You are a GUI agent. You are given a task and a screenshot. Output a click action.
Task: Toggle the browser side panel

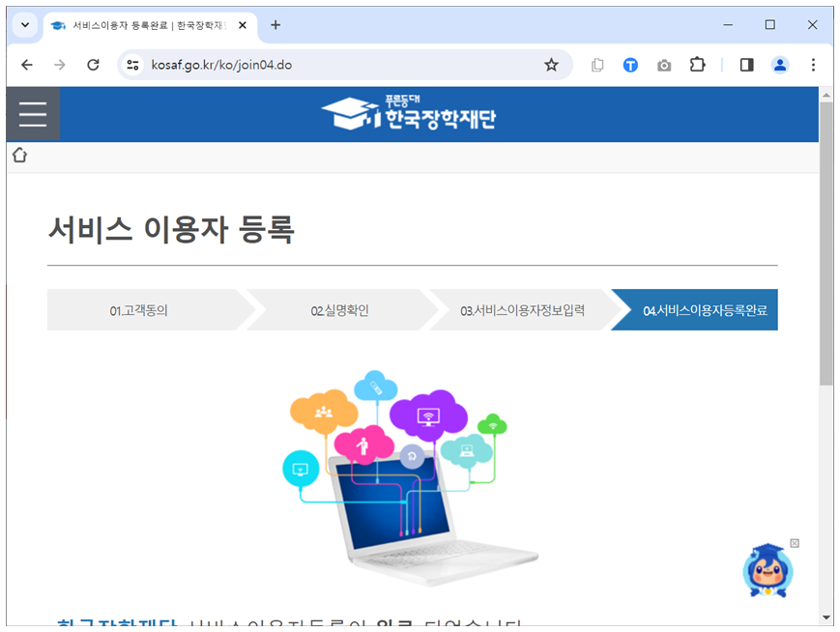[x=746, y=65]
